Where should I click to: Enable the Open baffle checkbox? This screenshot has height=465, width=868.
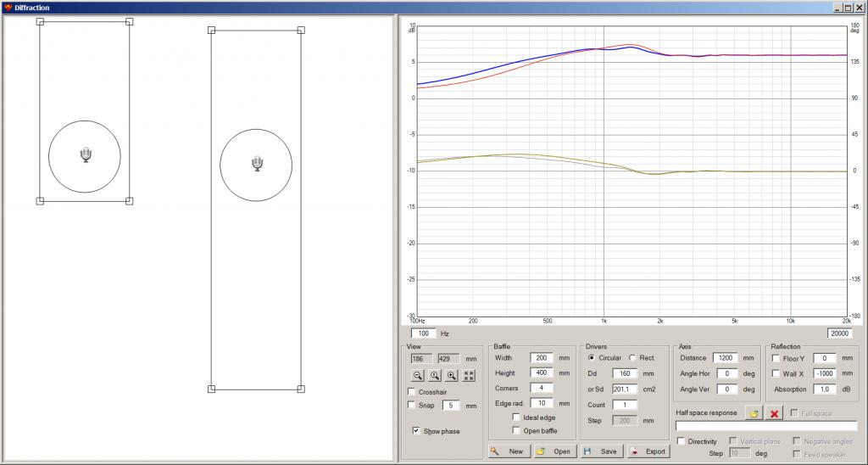pyautogui.click(x=516, y=431)
